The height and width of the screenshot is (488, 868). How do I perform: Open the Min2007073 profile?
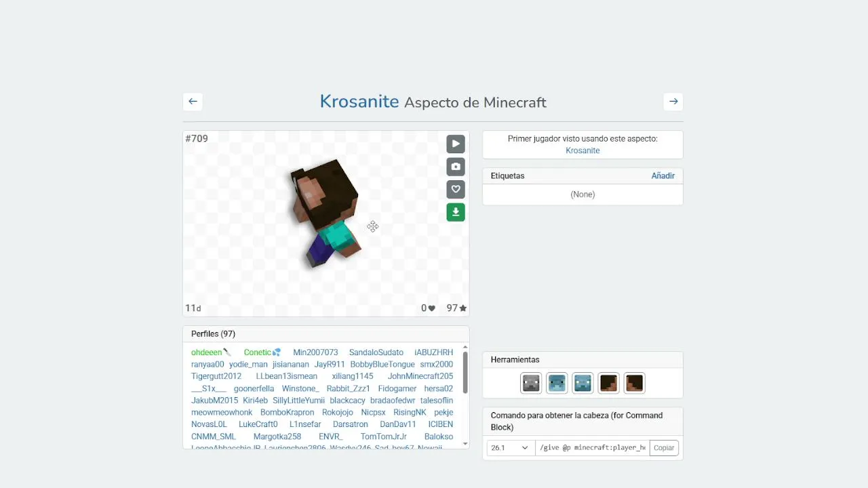(x=315, y=352)
